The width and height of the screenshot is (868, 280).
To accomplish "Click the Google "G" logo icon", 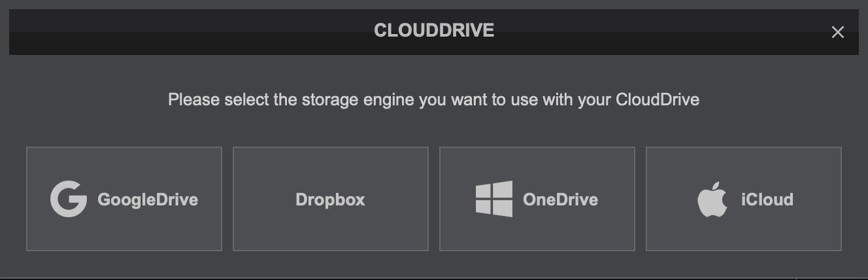I will coord(69,199).
